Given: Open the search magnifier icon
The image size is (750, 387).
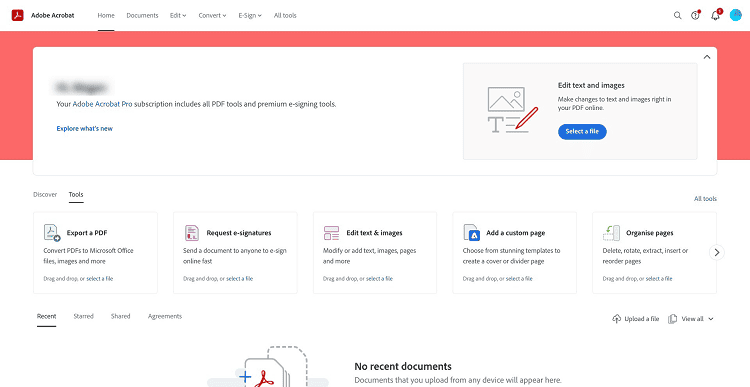Looking at the screenshot, I should coord(677,15).
